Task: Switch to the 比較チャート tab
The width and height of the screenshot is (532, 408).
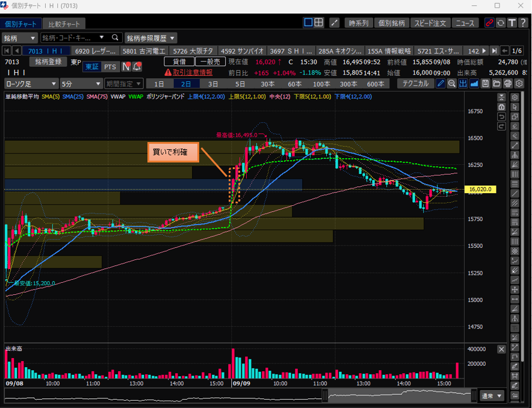Action: pyautogui.click(x=64, y=24)
